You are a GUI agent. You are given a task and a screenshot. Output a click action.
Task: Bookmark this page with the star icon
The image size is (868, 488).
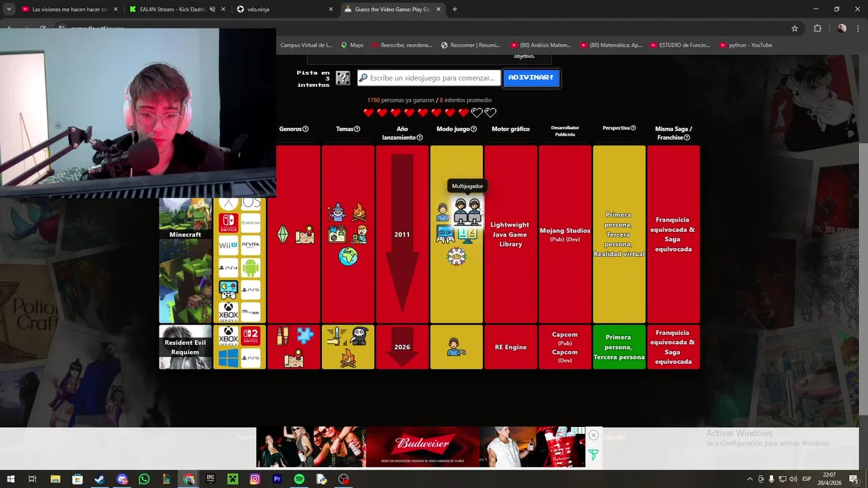tap(795, 28)
